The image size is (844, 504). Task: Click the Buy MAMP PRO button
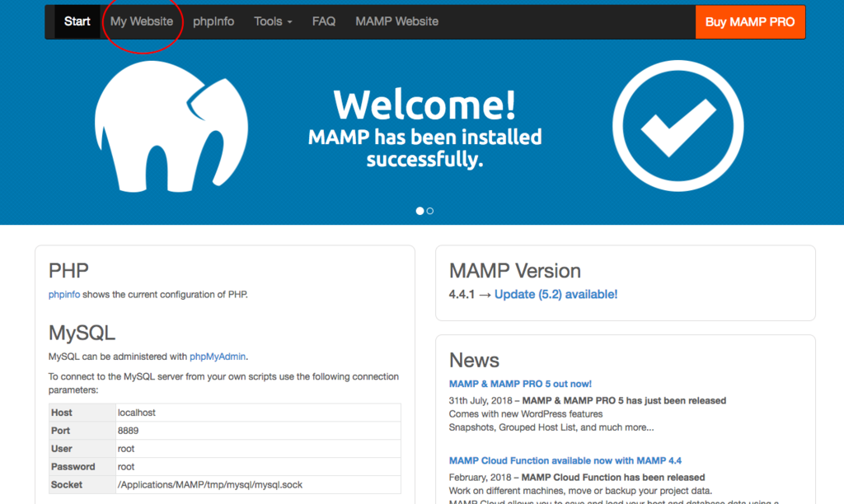(750, 22)
